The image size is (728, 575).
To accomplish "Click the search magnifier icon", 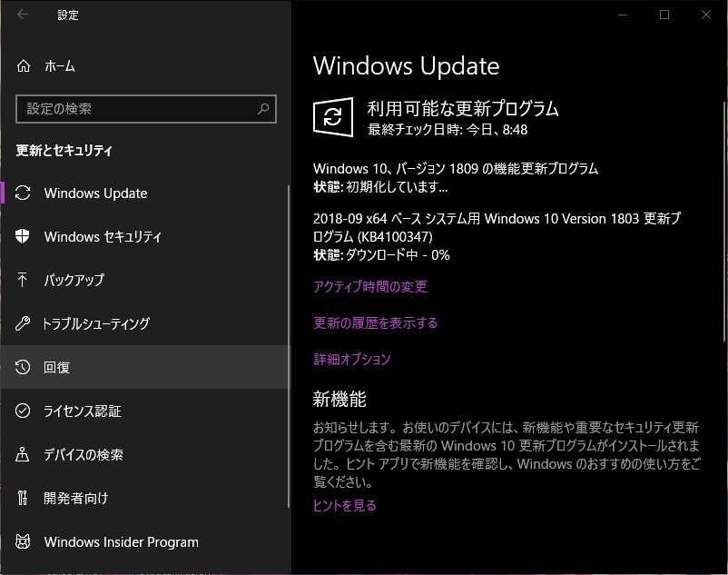I will [x=263, y=109].
